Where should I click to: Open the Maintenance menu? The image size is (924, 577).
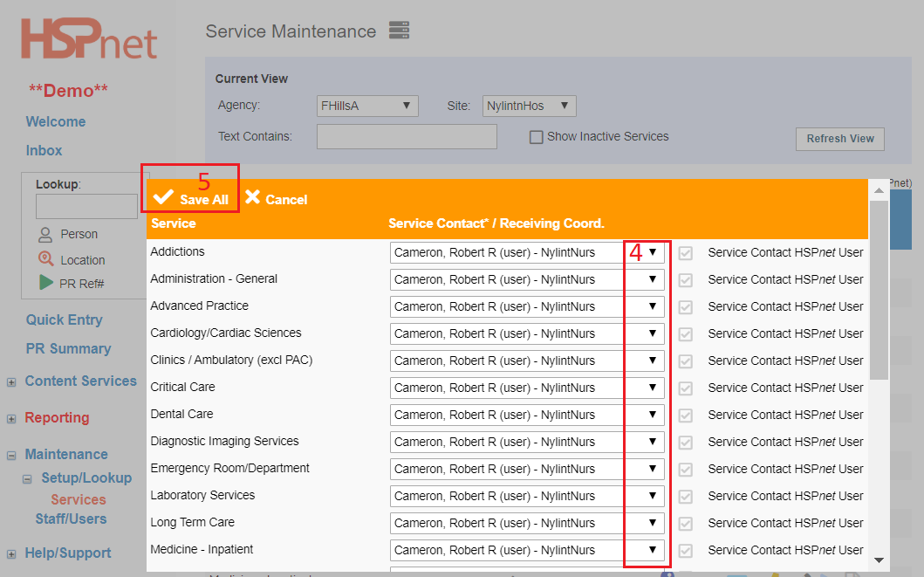[66, 455]
